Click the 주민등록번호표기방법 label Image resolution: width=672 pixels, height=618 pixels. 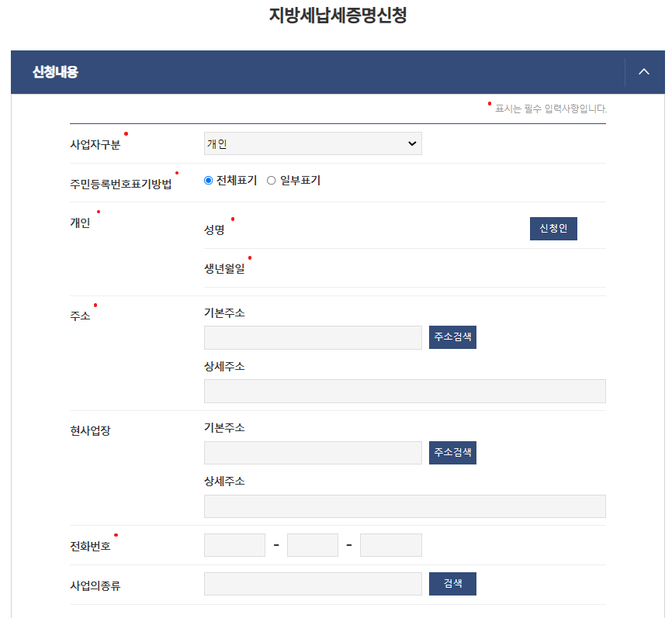[121, 184]
